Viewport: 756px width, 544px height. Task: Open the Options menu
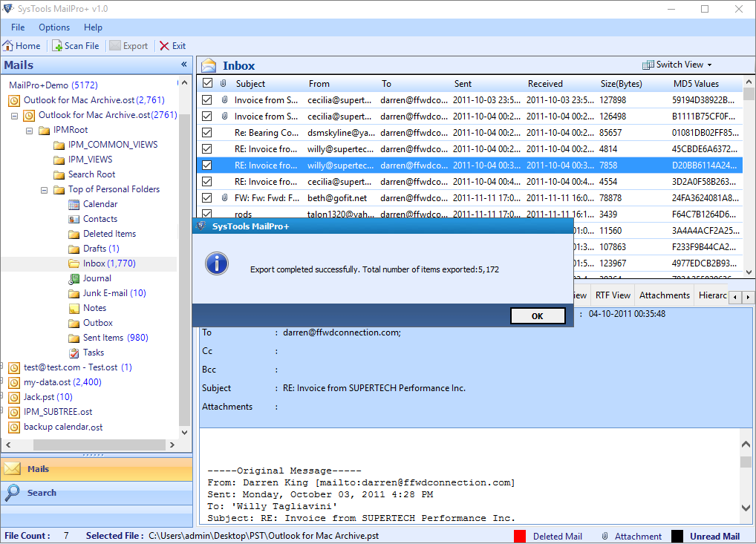(54, 27)
